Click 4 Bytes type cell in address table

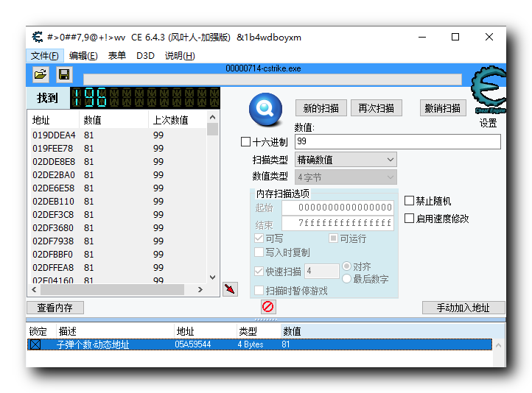click(251, 344)
